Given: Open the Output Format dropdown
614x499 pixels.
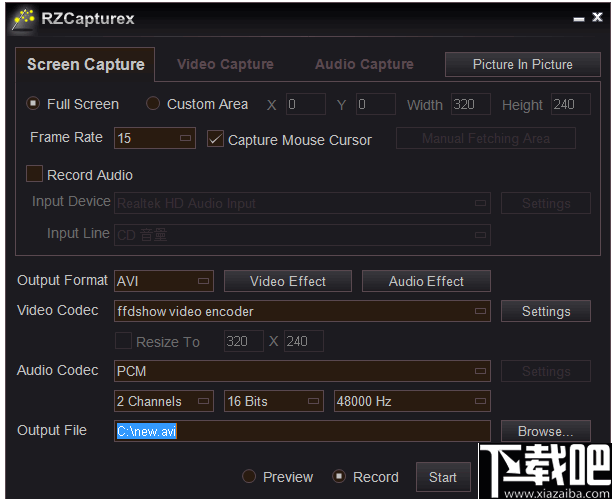Looking at the screenshot, I should tap(164, 281).
